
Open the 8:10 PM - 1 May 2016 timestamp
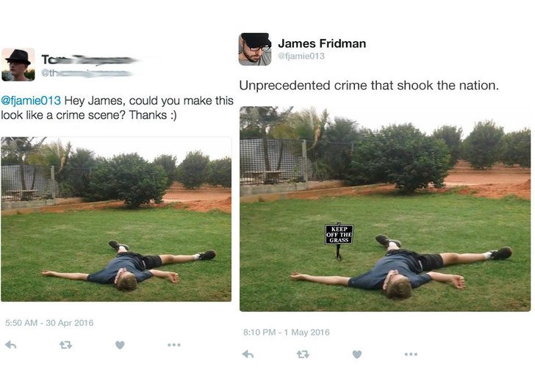coord(287,332)
